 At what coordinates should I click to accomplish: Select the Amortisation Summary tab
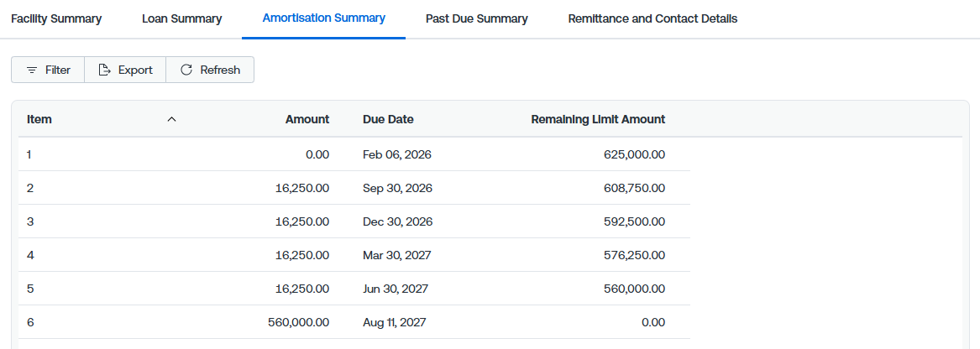[x=324, y=18]
